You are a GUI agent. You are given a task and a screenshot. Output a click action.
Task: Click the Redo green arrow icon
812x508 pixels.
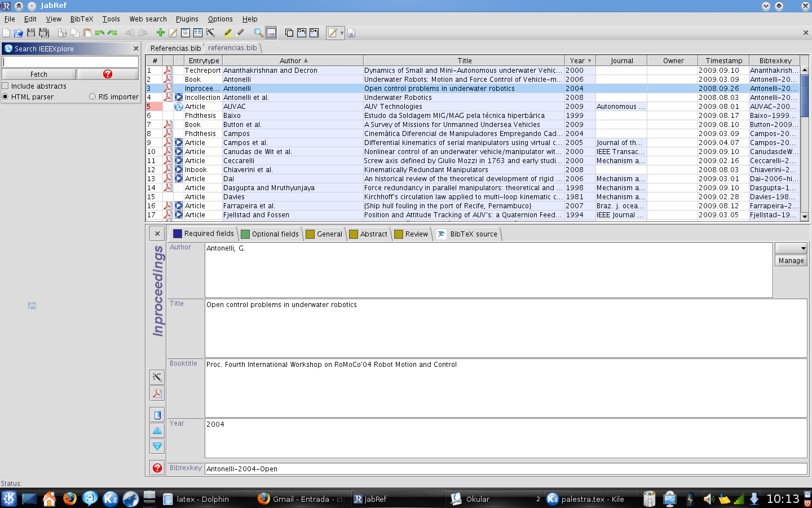point(112,33)
